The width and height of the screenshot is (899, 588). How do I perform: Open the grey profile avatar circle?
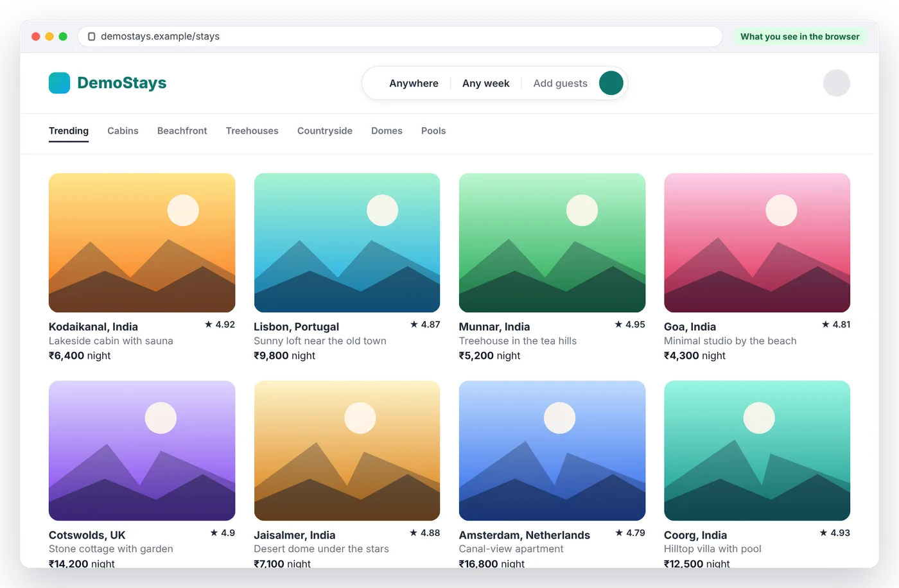tap(836, 83)
